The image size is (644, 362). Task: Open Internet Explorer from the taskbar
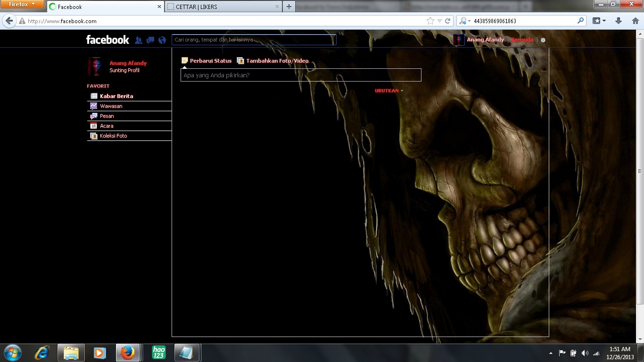point(42,353)
